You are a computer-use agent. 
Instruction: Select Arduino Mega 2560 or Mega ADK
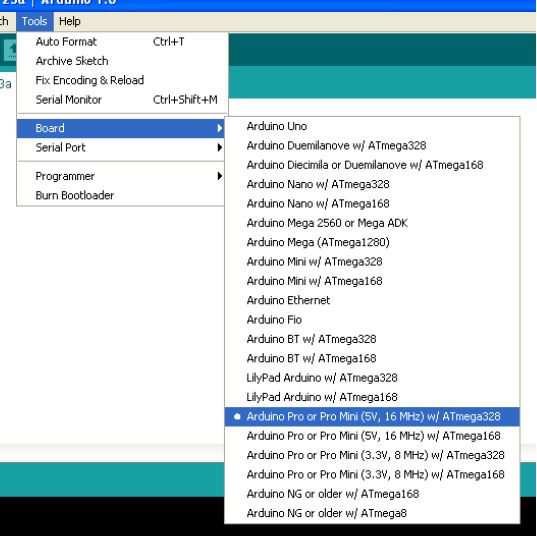[372, 223]
